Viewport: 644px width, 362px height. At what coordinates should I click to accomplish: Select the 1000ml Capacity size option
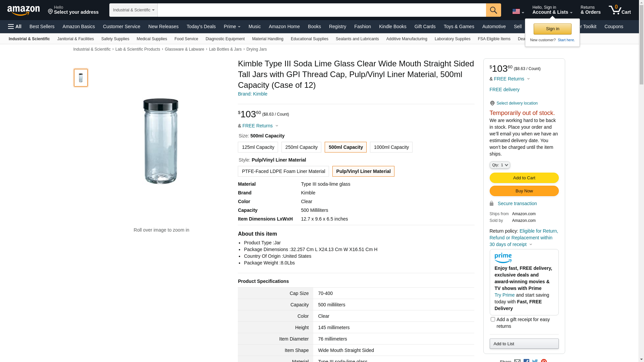click(x=391, y=147)
